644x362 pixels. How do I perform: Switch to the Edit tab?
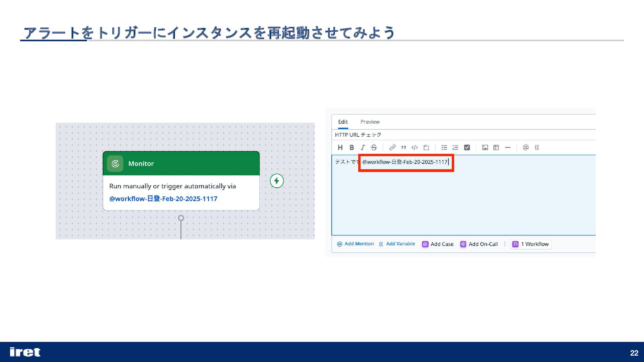coord(342,122)
